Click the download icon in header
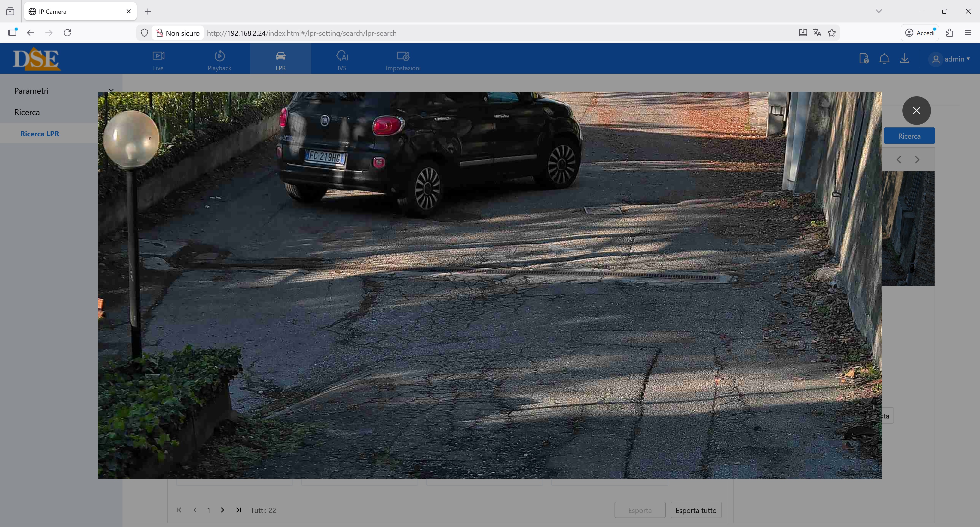980x527 pixels. tap(905, 58)
